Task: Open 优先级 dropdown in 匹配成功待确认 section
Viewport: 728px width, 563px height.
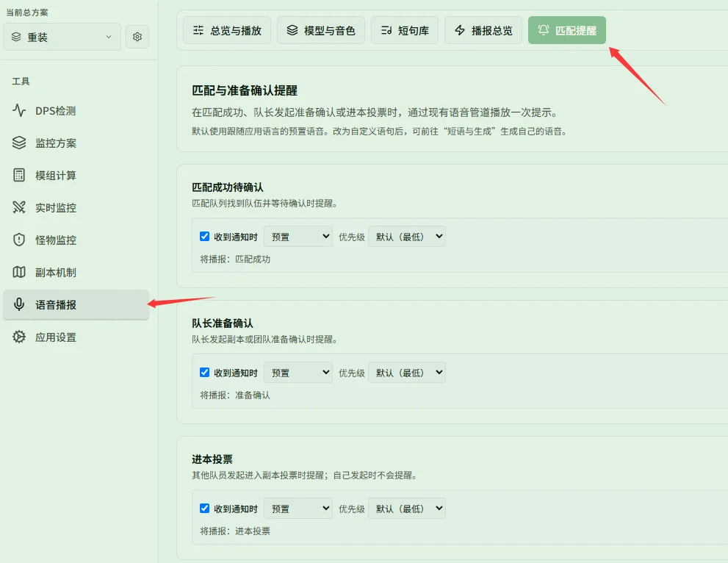Action: 407,237
